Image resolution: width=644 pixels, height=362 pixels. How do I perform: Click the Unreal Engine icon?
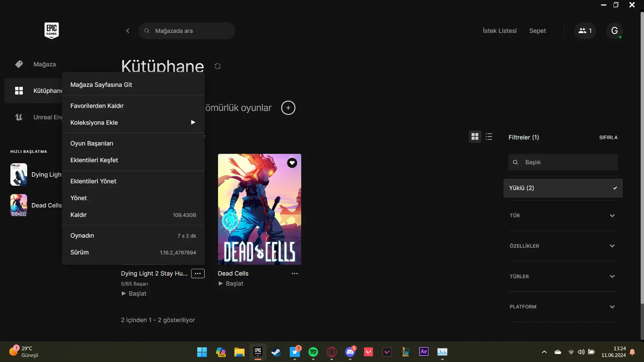pos(19,117)
